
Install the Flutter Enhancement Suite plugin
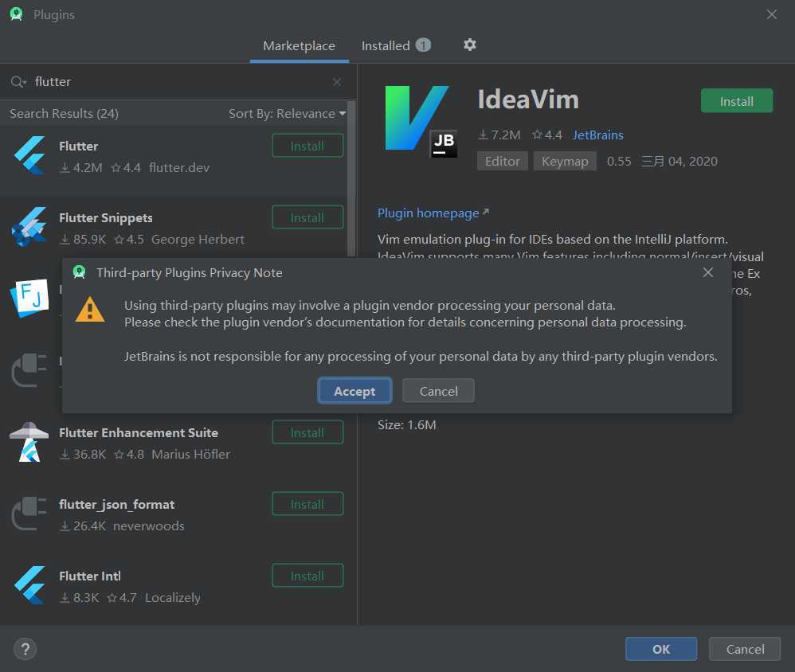(307, 433)
